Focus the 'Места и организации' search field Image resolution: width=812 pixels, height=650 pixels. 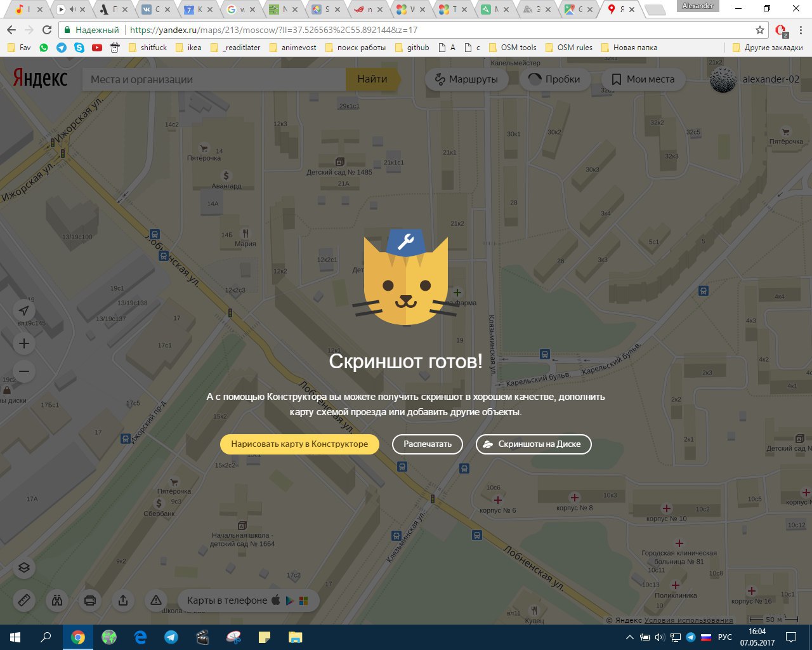tap(214, 79)
